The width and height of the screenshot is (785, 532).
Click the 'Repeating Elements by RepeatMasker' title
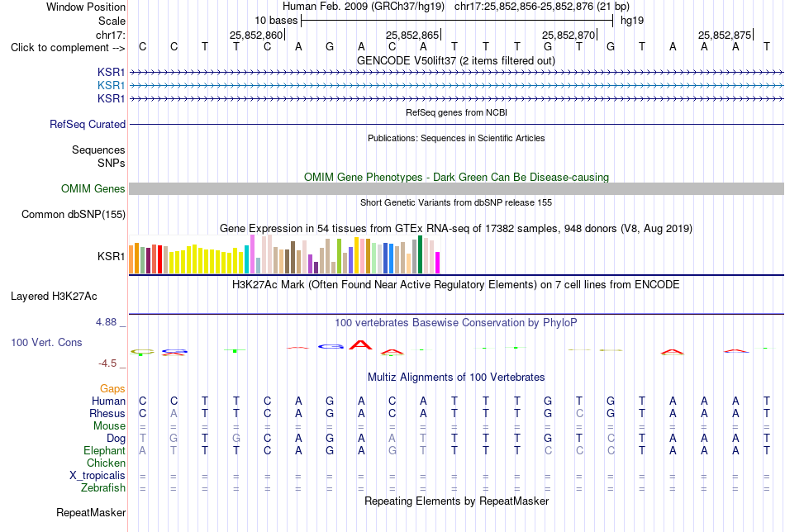(457, 501)
